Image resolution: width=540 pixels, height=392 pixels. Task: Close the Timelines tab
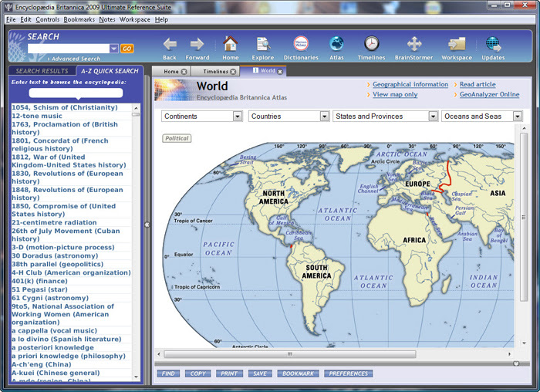(233, 72)
